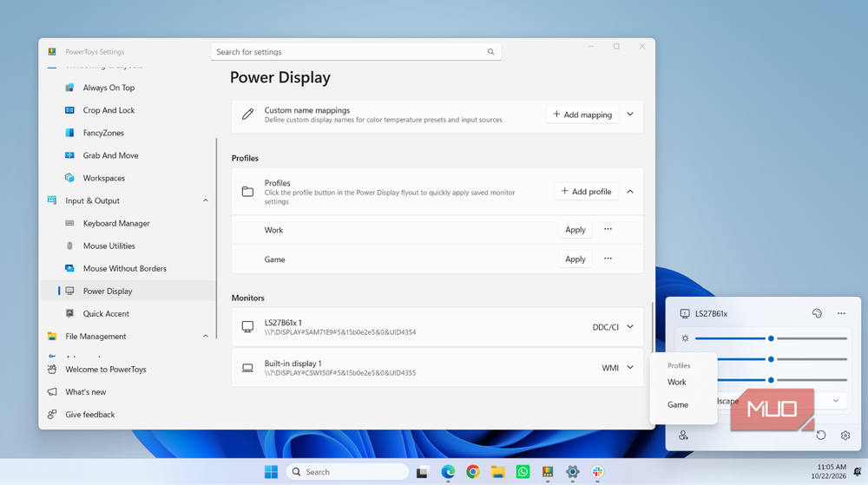Open more options for Work profile
868x485 pixels.
click(x=608, y=230)
